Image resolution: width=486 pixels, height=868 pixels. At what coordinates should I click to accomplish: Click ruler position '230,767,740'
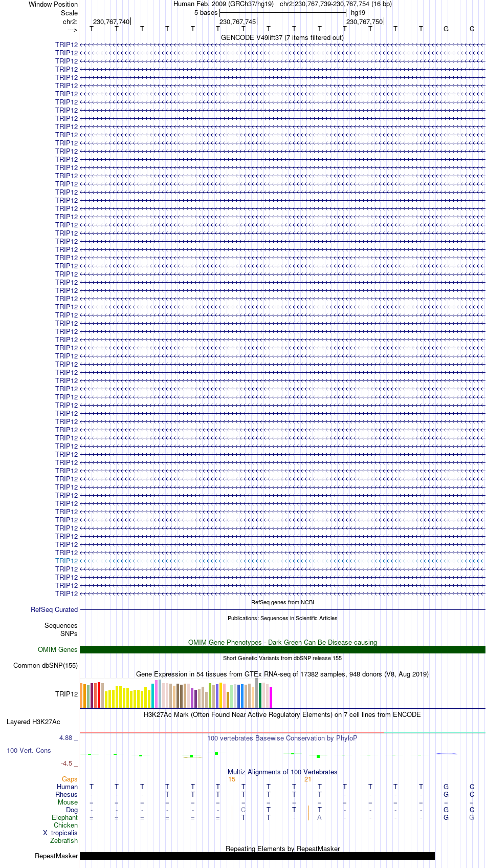tap(111, 22)
